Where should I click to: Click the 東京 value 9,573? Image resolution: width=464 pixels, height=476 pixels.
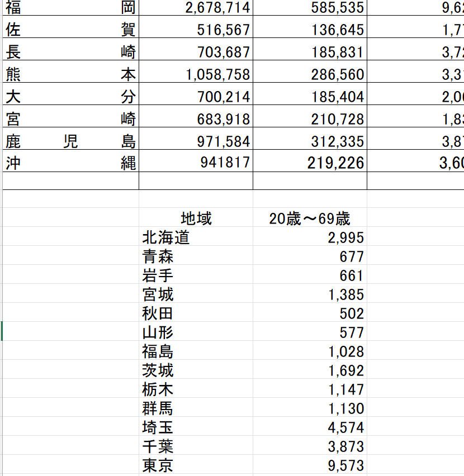(310, 465)
